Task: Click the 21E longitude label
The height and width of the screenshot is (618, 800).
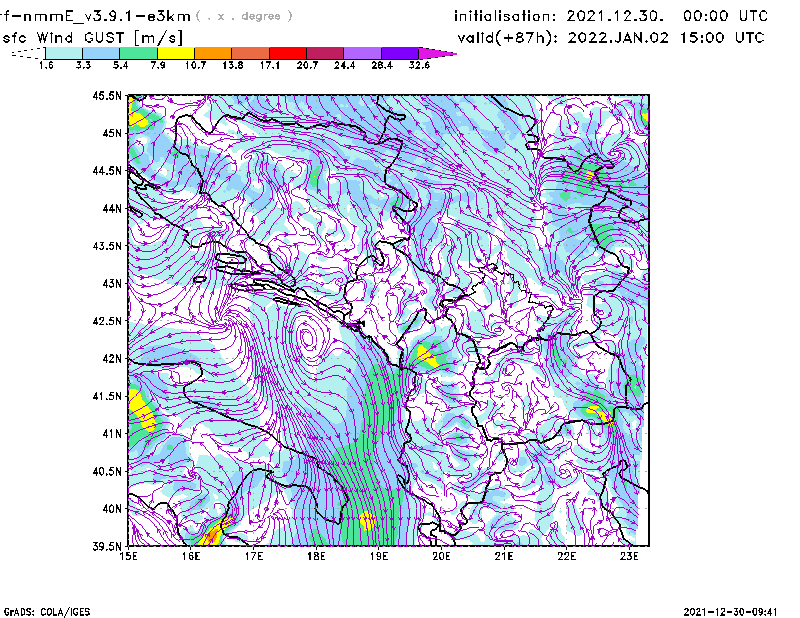Action: (504, 556)
